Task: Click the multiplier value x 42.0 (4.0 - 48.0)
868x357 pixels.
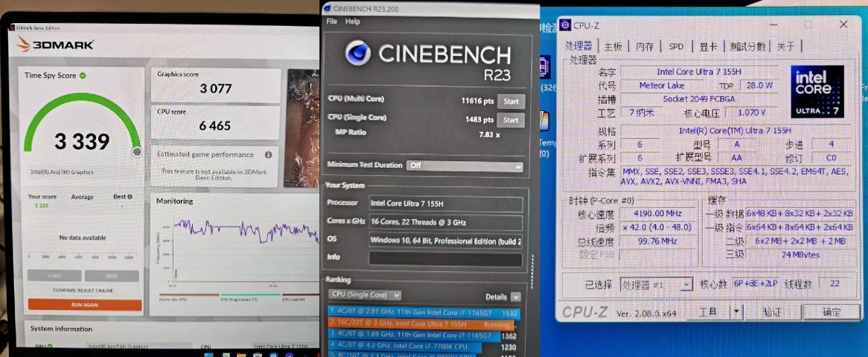Action: pyautogui.click(x=659, y=227)
